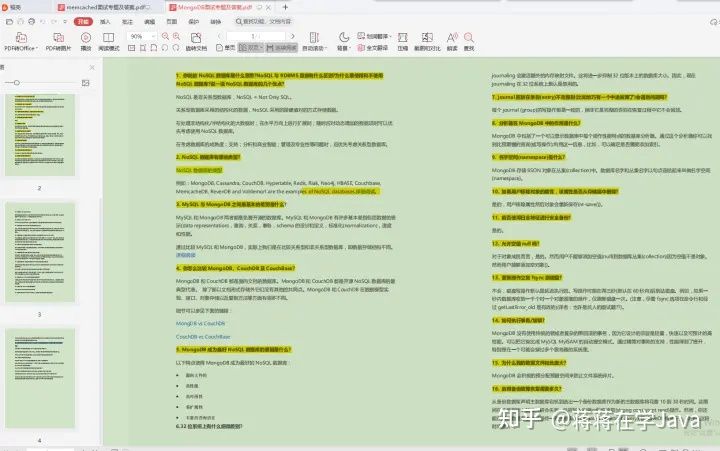This screenshot has width=720, height=451.
Task: Start 朗读 read aloud
Action: [x=452, y=41]
